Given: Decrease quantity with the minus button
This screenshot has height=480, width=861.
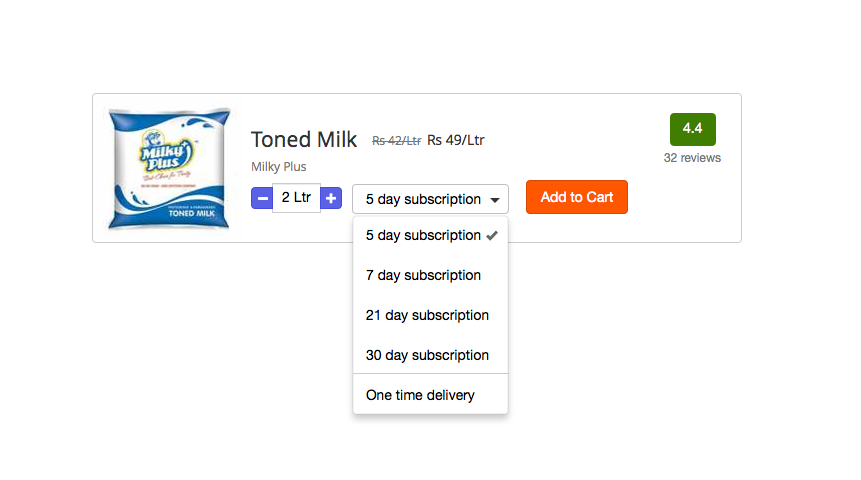Looking at the screenshot, I should click(262, 198).
